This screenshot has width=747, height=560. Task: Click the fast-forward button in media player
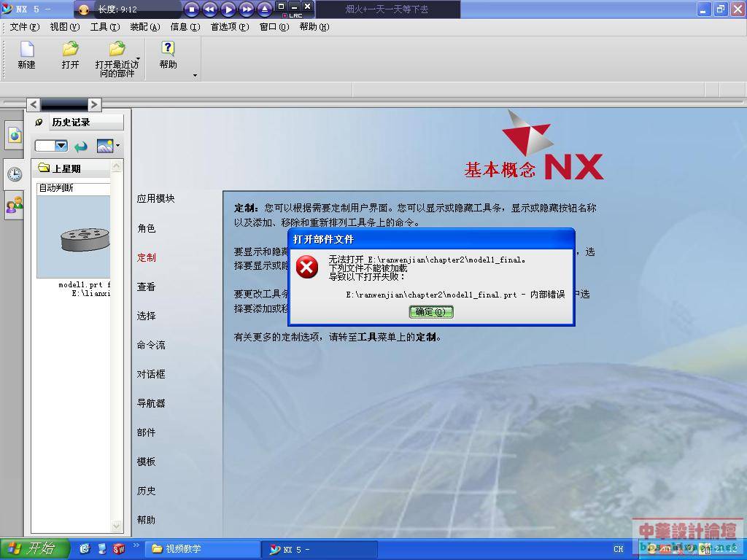(247, 9)
